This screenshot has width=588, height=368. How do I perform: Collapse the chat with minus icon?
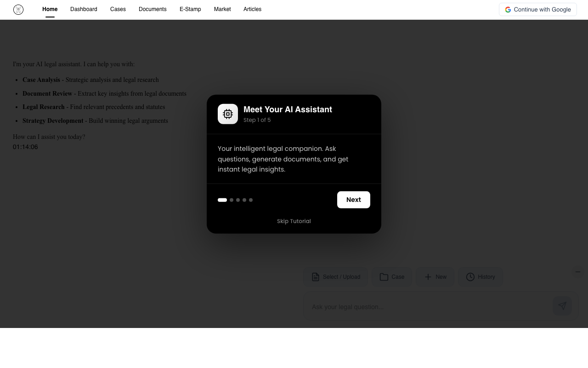(578, 272)
